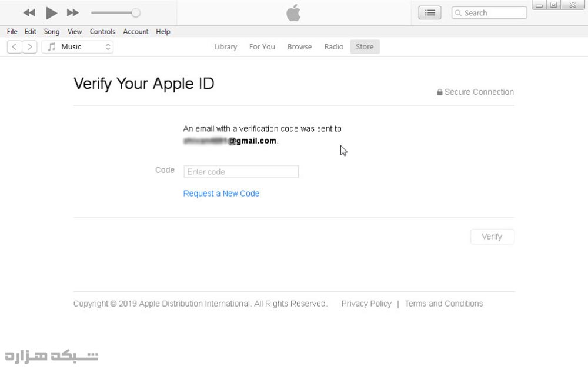Screen dimensions: 588x369
Task: Click the music note icon beside Music
Action: click(52, 47)
